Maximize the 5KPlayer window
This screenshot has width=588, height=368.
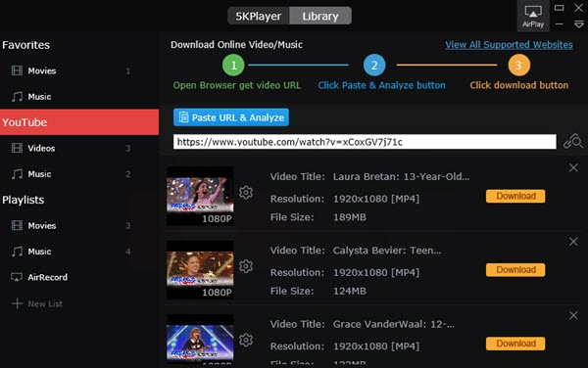(x=560, y=8)
